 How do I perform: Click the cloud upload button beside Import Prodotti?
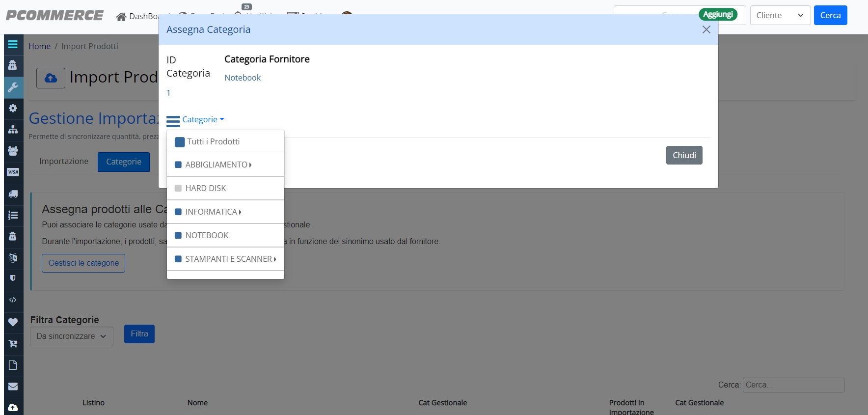coord(51,78)
